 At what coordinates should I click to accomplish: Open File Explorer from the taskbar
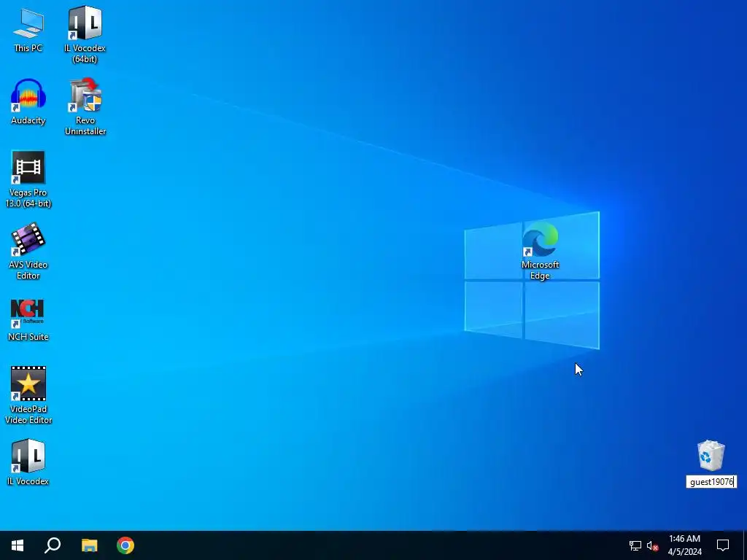(x=89, y=545)
